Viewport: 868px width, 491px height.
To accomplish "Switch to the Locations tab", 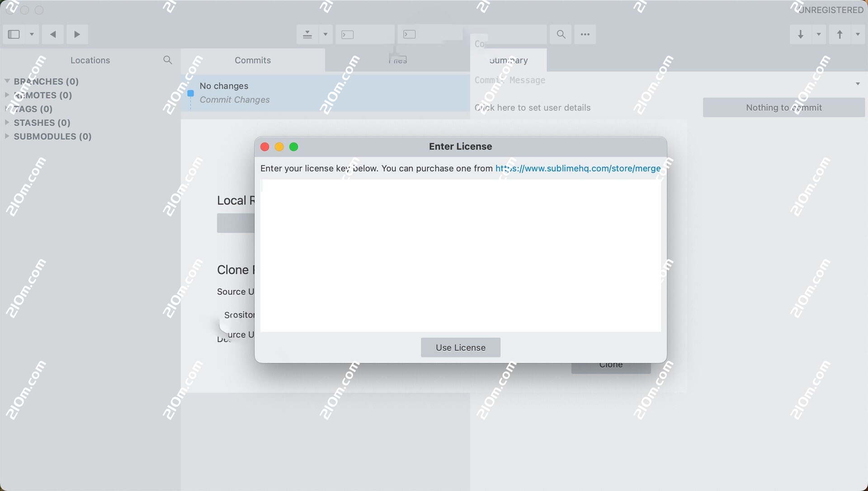I will tap(90, 60).
